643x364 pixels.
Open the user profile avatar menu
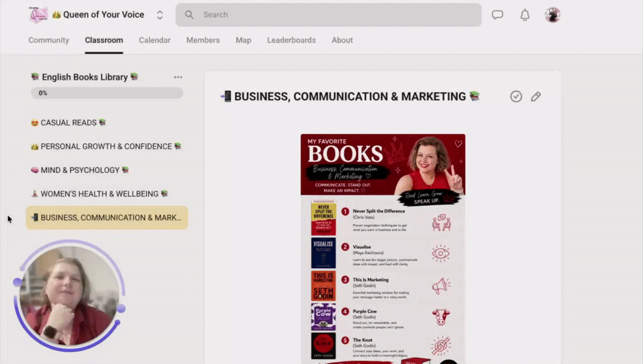553,15
